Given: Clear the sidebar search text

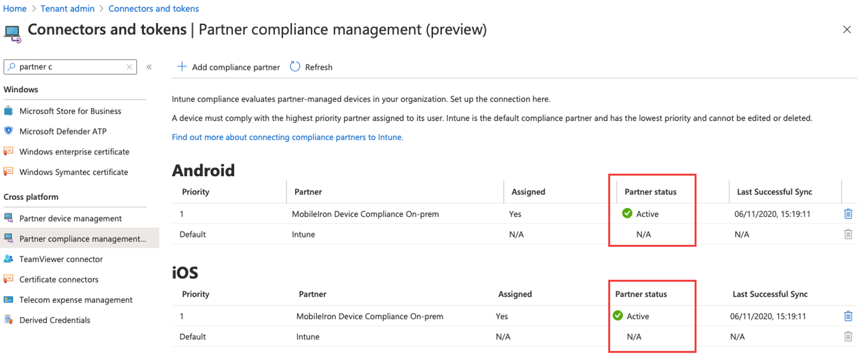Looking at the screenshot, I should [x=129, y=67].
